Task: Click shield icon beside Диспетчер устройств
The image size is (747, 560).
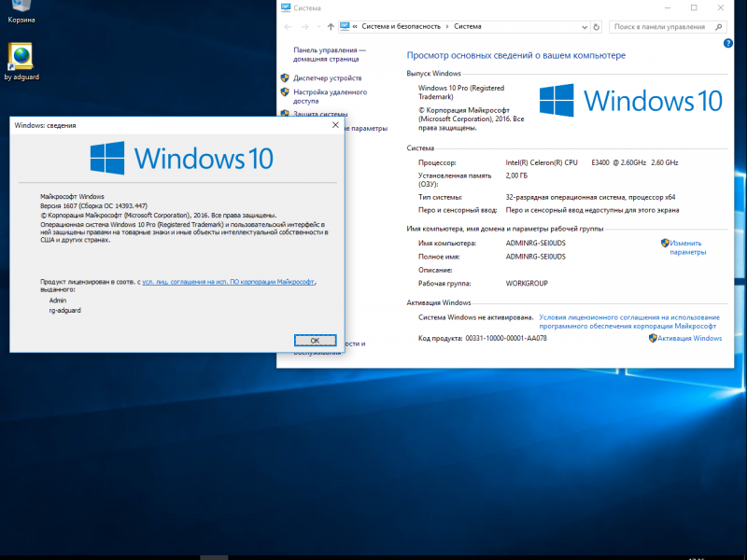Action: [x=285, y=77]
